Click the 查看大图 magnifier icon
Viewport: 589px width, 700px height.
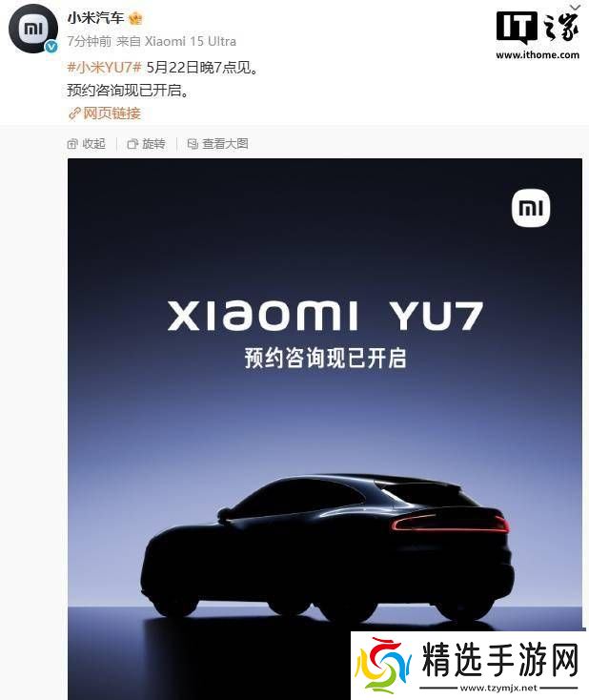[x=193, y=144]
